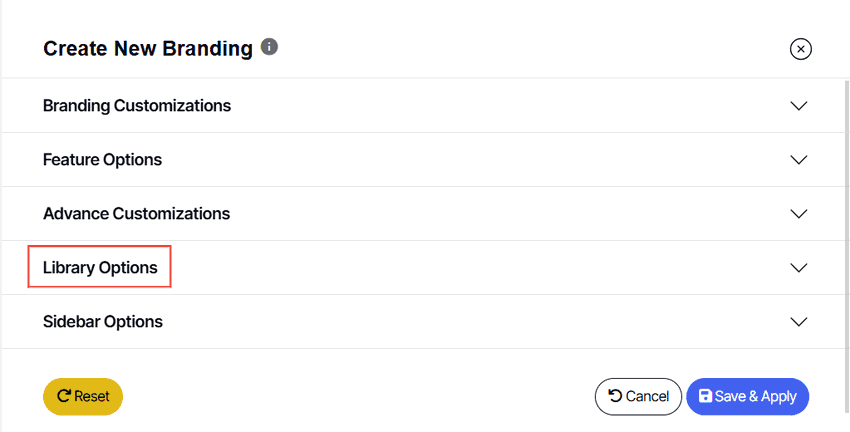Open the Advance Customizations chevron
Image resolution: width=850 pixels, height=432 pixels.
pos(799,214)
